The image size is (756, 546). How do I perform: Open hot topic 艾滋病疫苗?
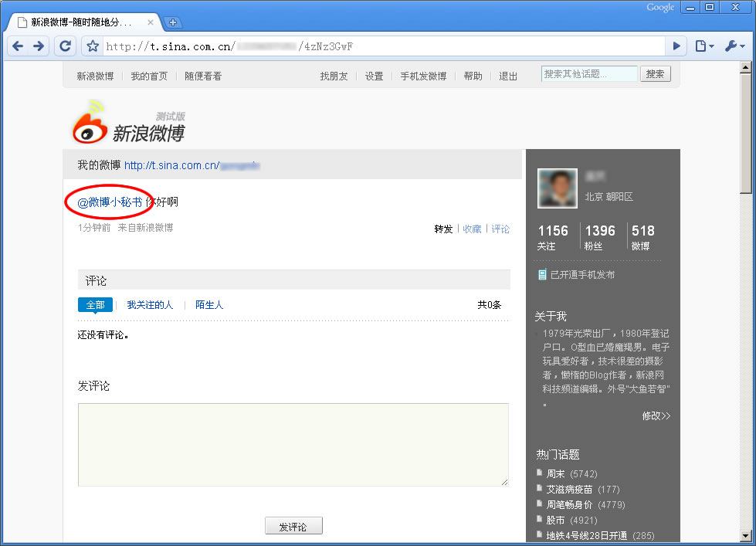point(569,489)
